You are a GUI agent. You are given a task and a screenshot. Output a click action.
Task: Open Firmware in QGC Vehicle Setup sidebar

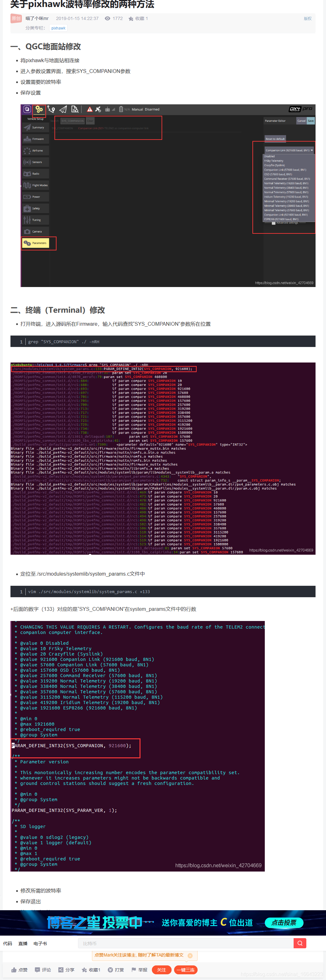pyautogui.click(x=36, y=139)
